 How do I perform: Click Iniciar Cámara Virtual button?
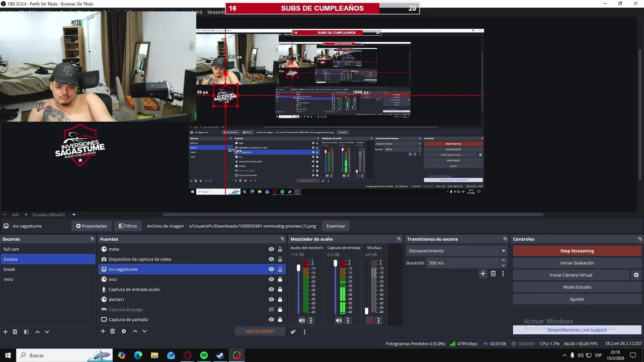pos(571,275)
